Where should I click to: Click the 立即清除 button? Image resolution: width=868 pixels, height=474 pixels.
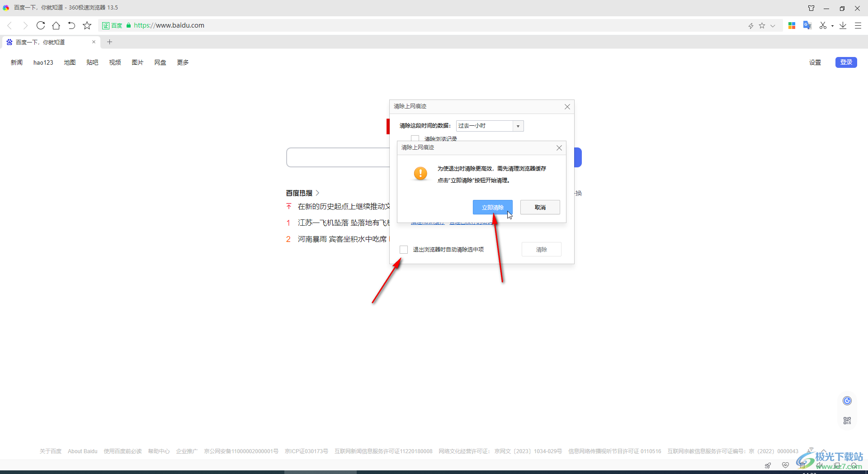click(x=493, y=207)
